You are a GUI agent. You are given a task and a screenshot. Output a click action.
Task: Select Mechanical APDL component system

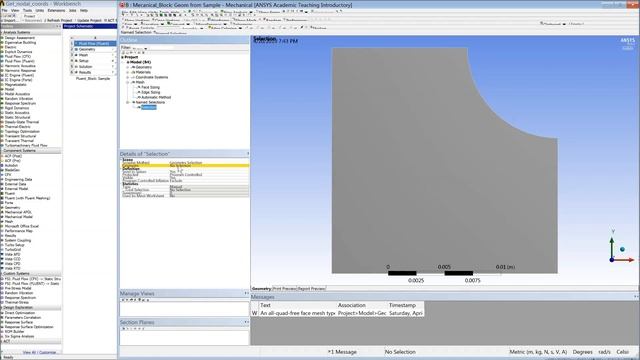[18, 212]
